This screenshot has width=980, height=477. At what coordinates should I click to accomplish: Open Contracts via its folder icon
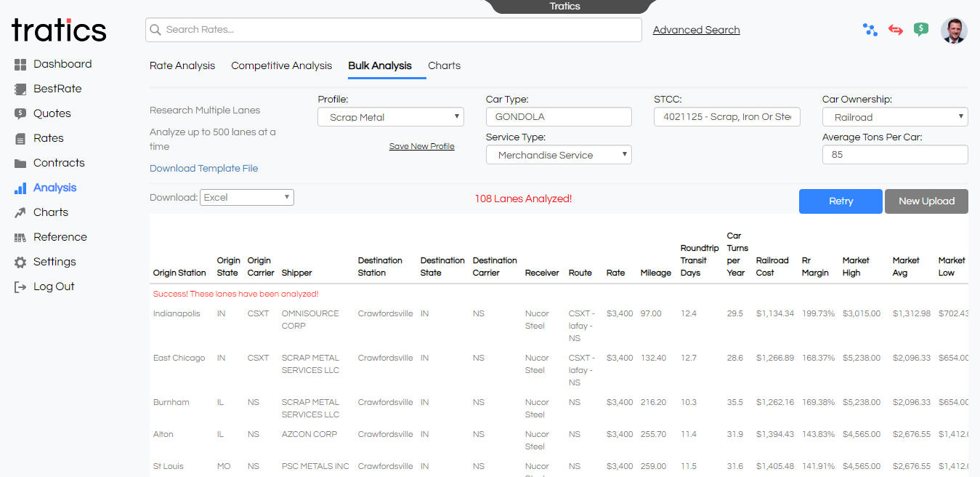(20, 164)
